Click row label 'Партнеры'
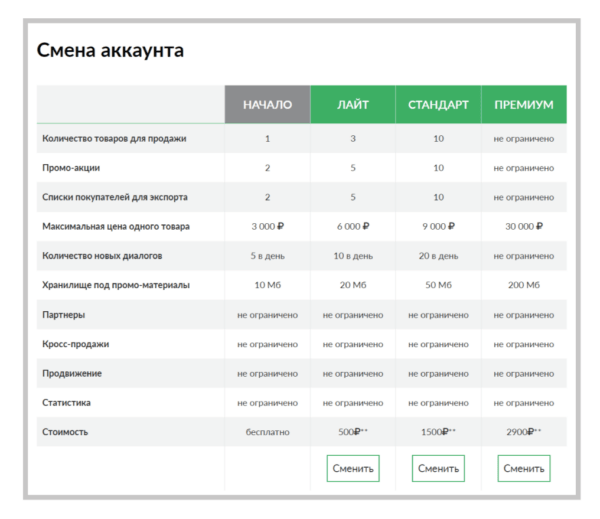600x519 pixels. pyautogui.click(x=64, y=315)
